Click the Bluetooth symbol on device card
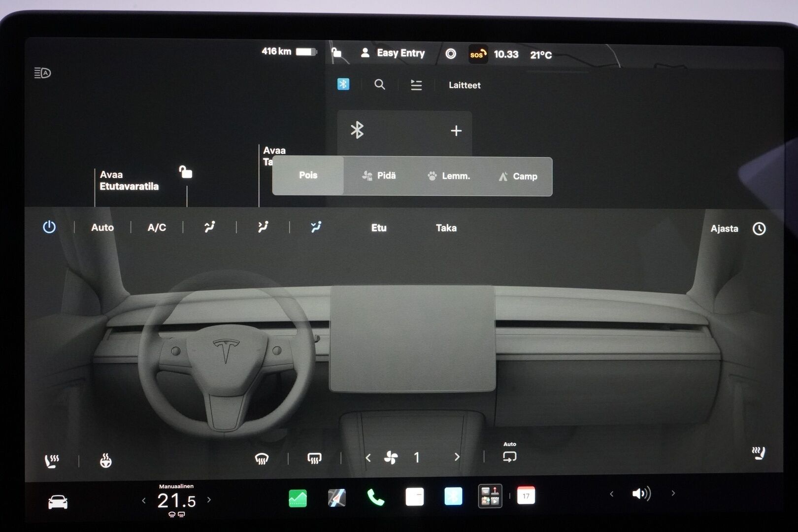 tap(357, 130)
